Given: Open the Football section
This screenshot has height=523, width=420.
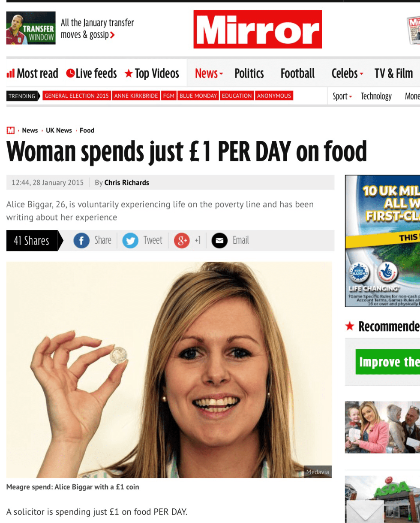Looking at the screenshot, I should coord(297,73).
